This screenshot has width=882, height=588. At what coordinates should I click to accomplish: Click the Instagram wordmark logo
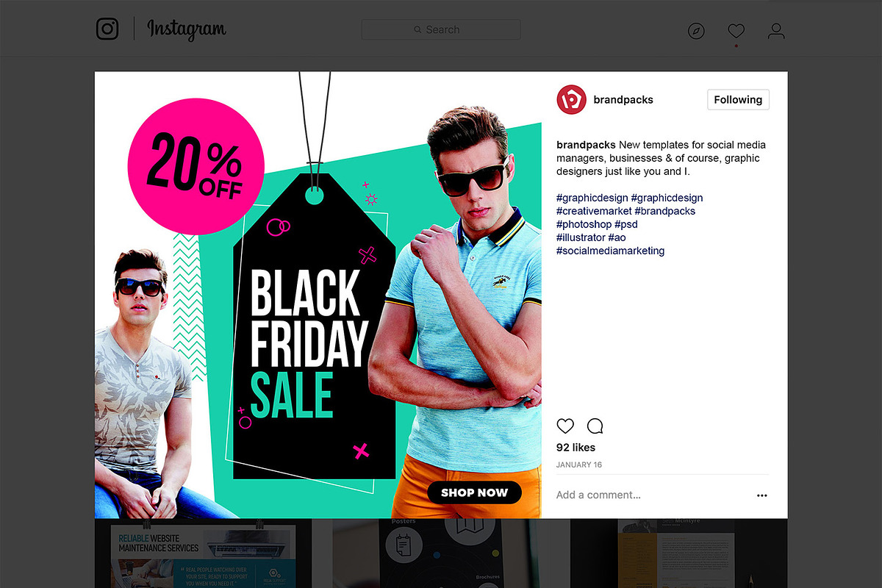tap(186, 29)
